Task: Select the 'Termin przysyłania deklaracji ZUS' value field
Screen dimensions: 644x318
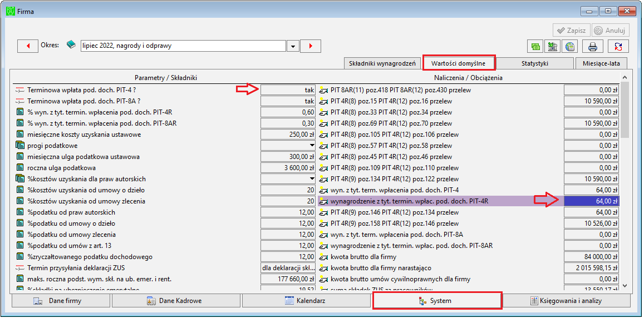Action: [288, 268]
